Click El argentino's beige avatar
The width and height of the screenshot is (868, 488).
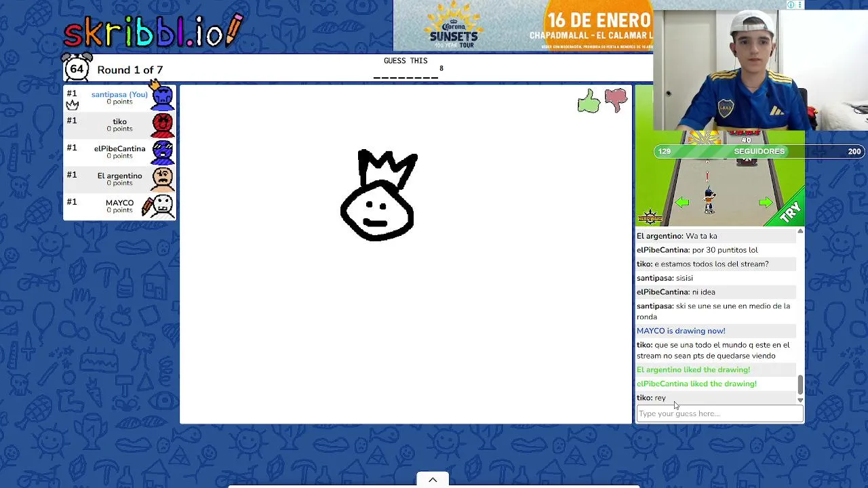163,179
